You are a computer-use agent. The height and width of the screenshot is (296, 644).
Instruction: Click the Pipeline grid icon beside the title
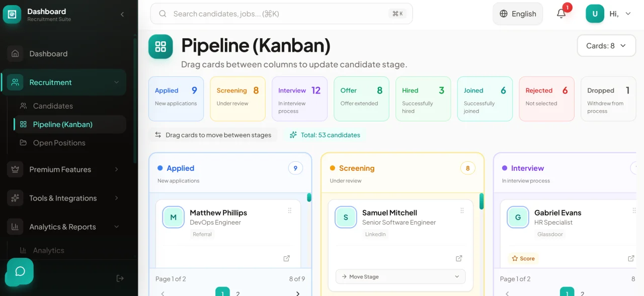tap(160, 47)
